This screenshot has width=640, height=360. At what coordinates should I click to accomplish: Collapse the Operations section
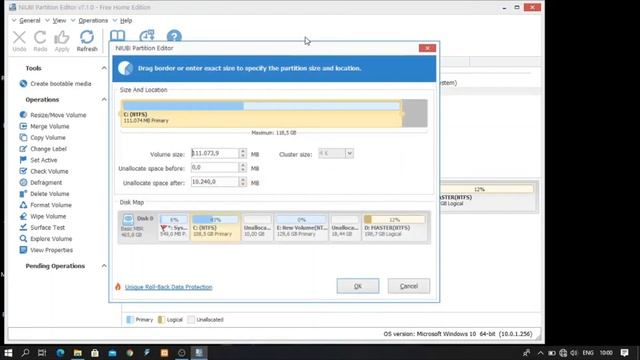tap(104, 100)
